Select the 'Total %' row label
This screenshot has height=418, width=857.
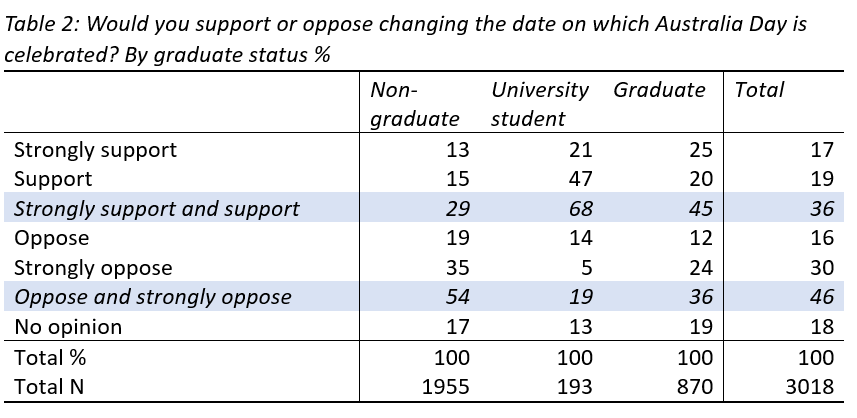[x=53, y=357]
